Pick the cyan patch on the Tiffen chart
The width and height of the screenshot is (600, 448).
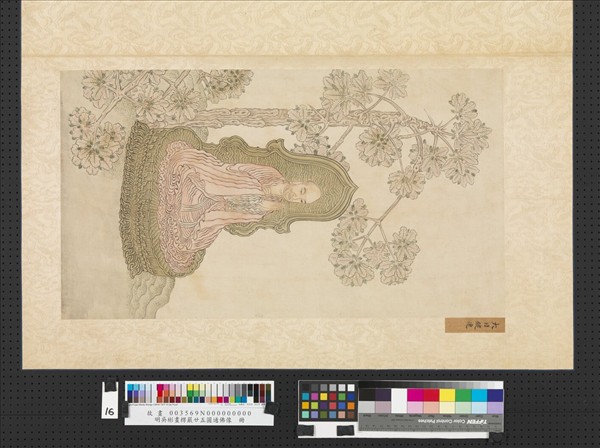[479, 395]
